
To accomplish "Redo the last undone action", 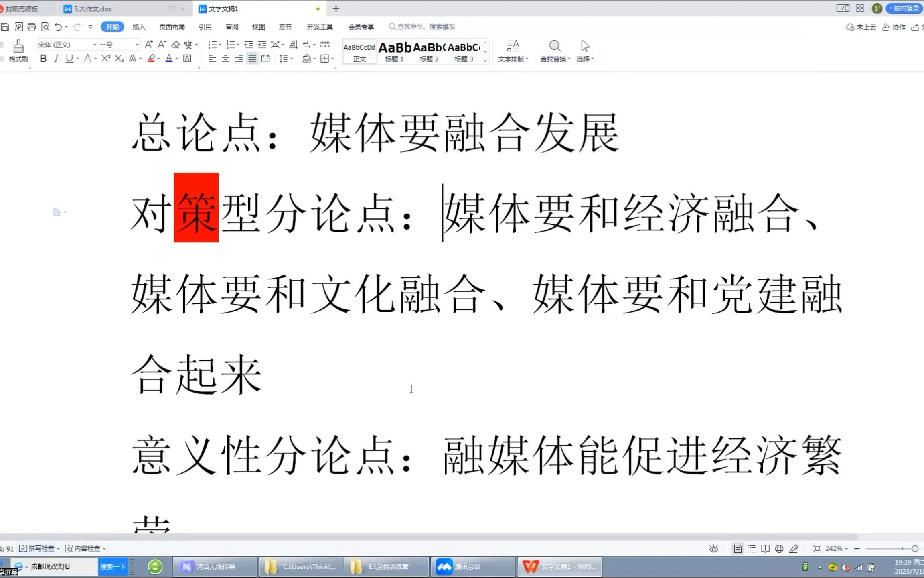I will tap(77, 27).
